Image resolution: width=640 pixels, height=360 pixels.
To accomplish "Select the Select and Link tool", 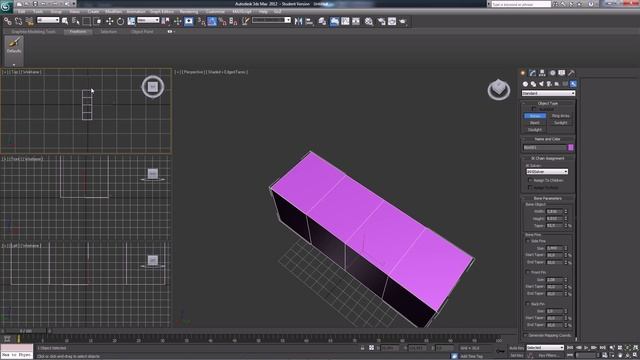I will (8, 21).
